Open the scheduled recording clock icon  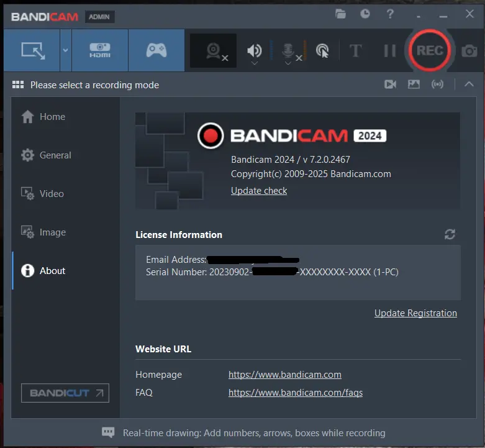click(x=365, y=14)
